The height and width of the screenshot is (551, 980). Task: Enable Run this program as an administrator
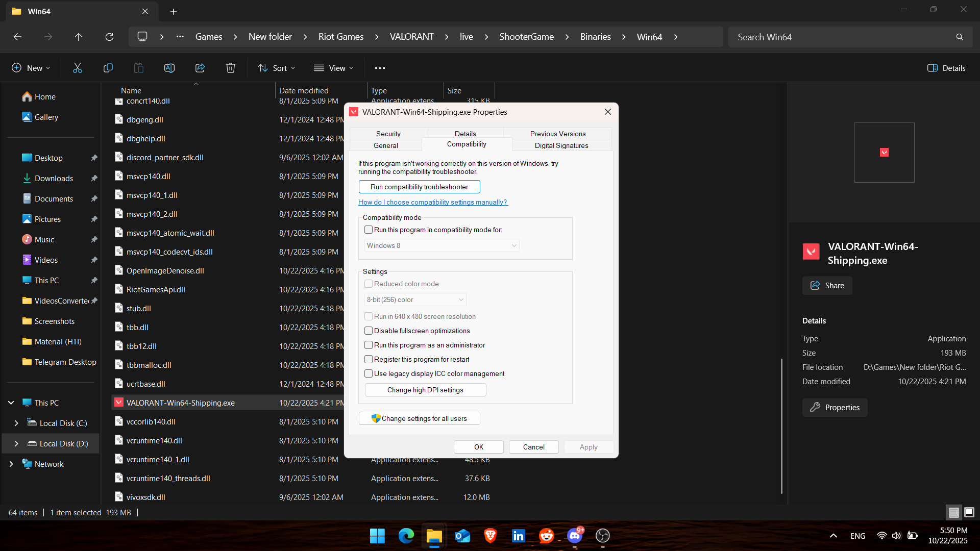tap(369, 345)
